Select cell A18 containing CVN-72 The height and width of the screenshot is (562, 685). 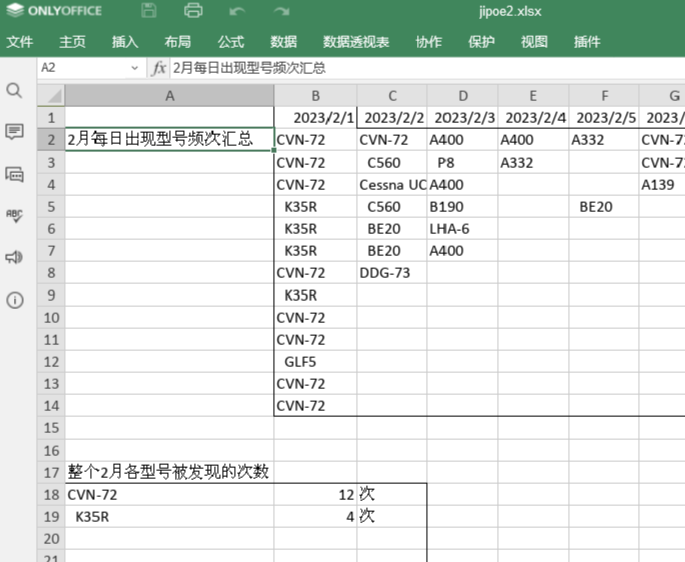coord(170,495)
